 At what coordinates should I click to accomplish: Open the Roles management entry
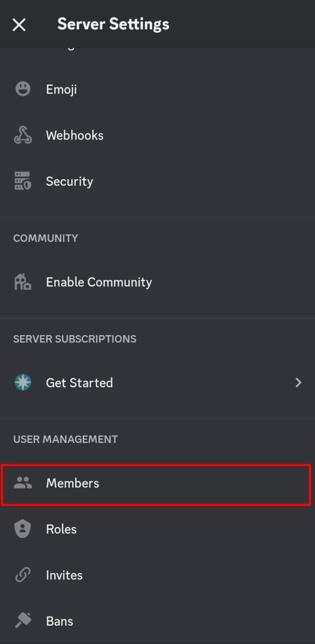pos(157,529)
